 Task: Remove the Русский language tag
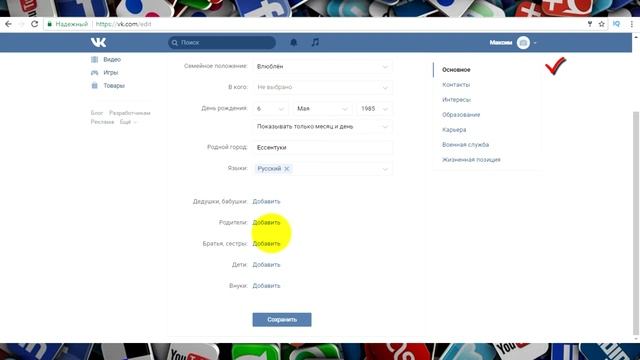tap(287, 169)
